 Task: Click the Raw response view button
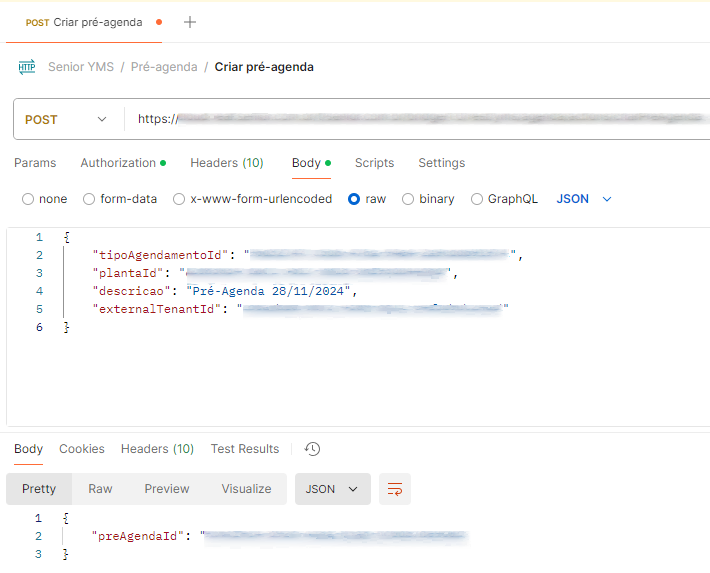click(100, 489)
